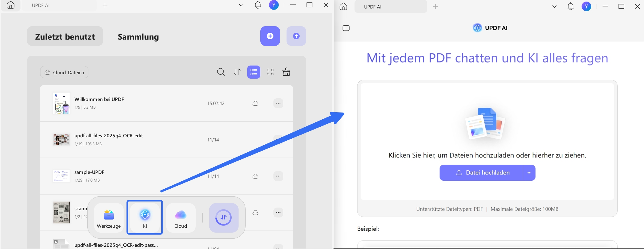Click the sort arrows icon in the file list
Viewport: 644px width, 249px height.
237,72
